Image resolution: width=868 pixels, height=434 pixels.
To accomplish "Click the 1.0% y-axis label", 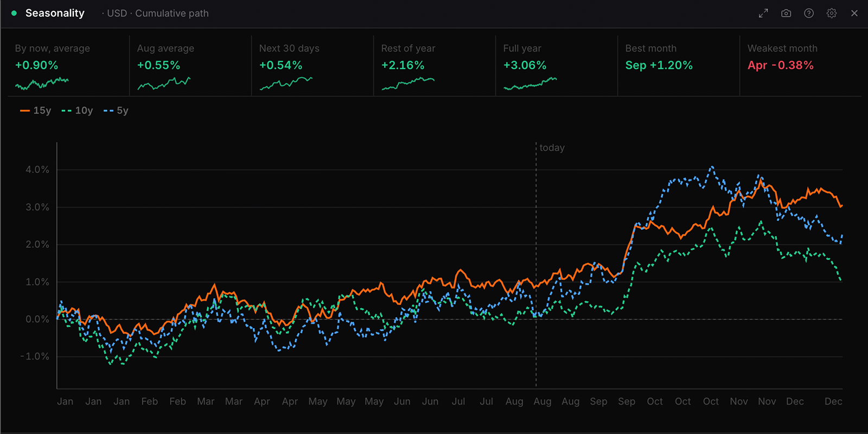I will pyautogui.click(x=37, y=282).
